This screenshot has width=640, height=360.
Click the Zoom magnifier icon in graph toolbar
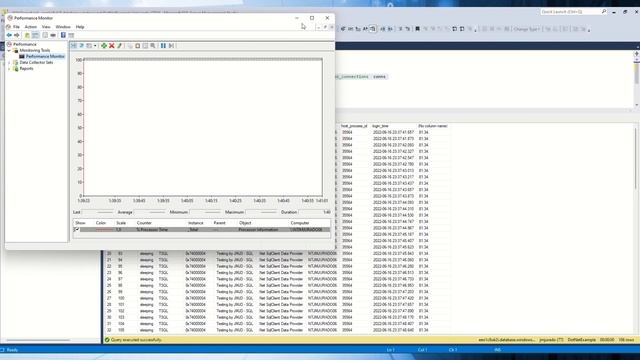(x=153, y=46)
